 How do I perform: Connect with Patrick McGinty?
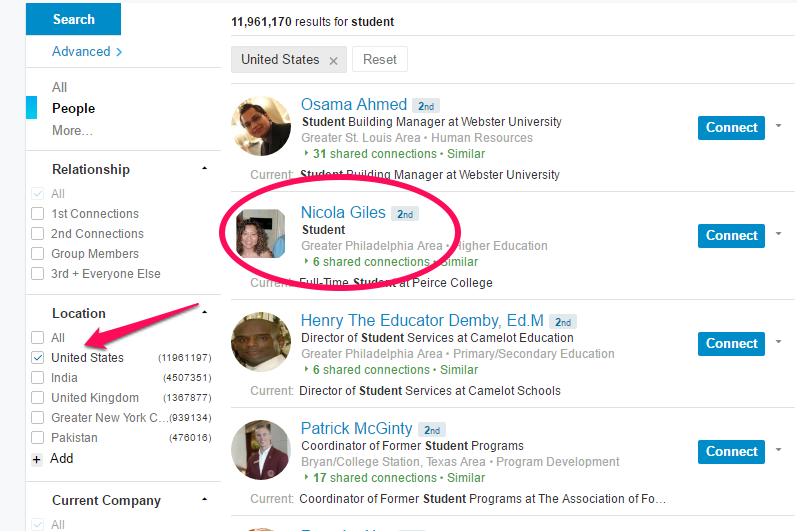731,452
